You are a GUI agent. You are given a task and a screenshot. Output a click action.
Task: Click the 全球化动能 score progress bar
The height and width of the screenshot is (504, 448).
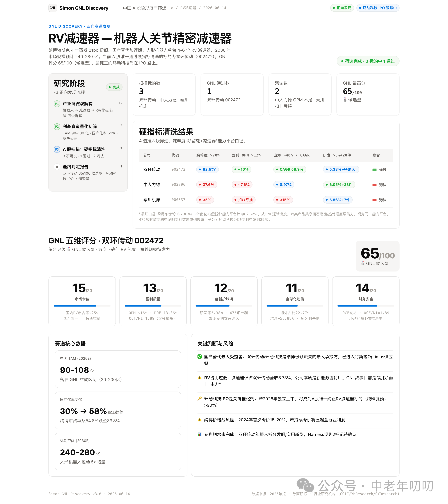coord(295,306)
